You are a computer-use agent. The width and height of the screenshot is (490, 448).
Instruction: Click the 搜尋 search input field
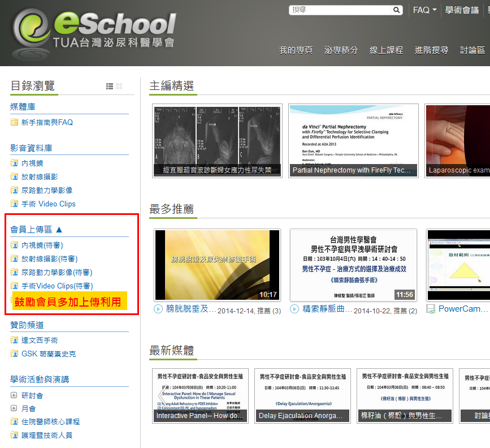tap(341, 10)
